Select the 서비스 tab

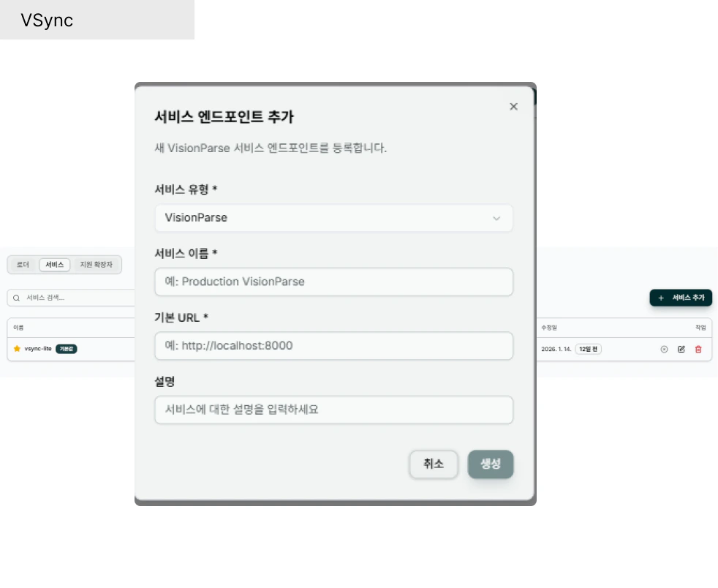[54, 265]
